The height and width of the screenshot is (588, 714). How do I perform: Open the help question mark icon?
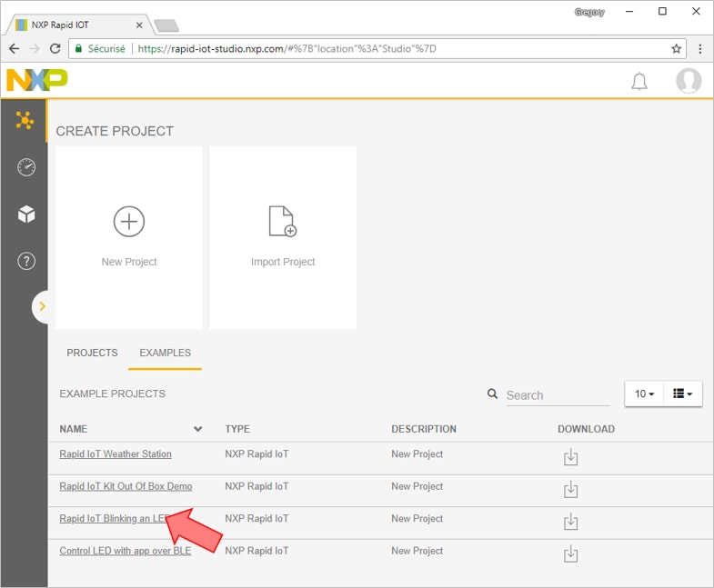tap(26, 262)
